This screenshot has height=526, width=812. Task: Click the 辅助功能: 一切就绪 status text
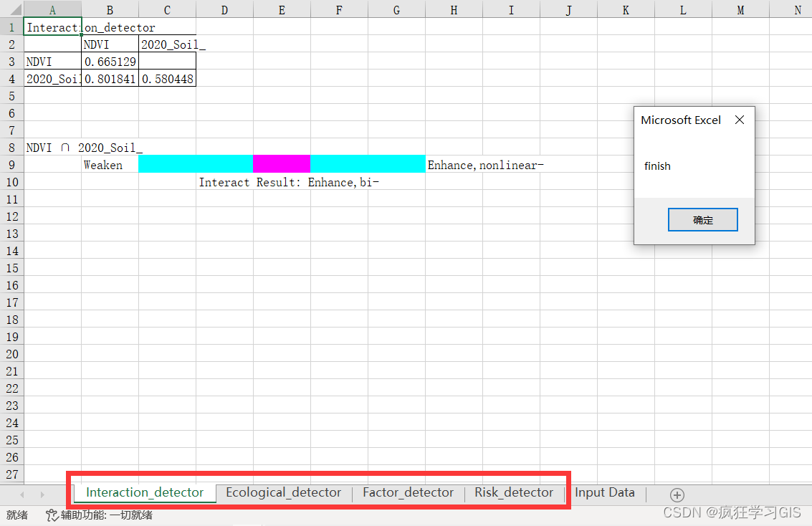106,515
